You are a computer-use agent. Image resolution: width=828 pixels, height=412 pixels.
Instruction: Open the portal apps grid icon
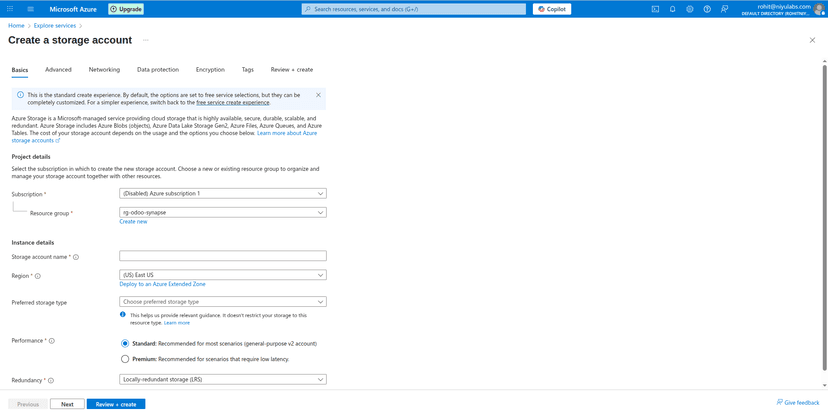(x=10, y=9)
